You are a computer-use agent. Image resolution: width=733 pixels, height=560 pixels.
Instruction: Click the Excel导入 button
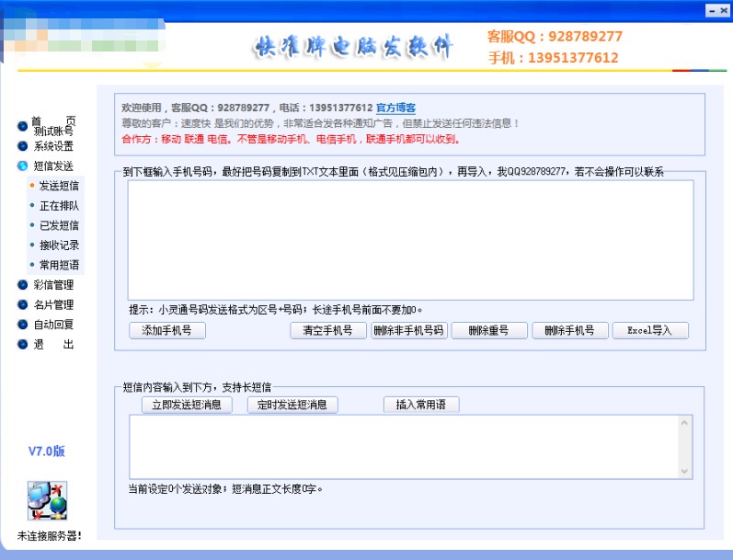click(649, 331)
